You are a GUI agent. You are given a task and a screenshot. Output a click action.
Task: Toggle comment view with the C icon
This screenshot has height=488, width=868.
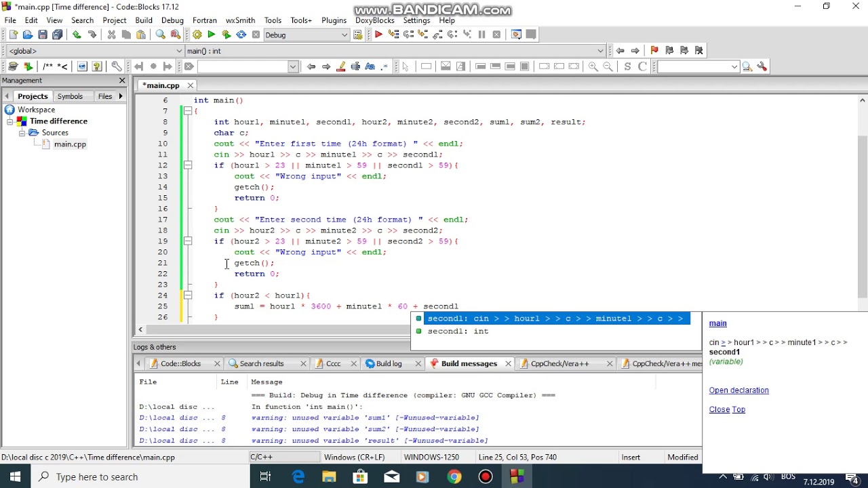[642, 66]
